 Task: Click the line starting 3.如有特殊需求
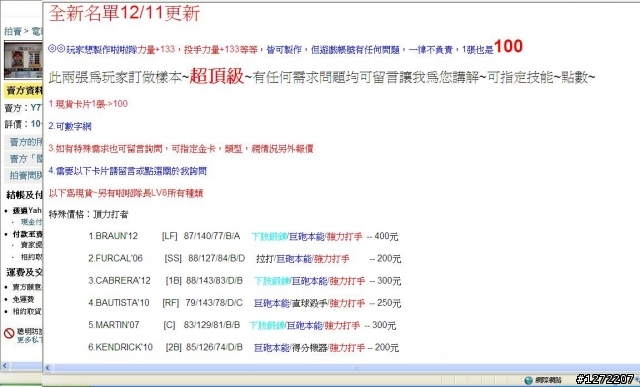(181, 149)
